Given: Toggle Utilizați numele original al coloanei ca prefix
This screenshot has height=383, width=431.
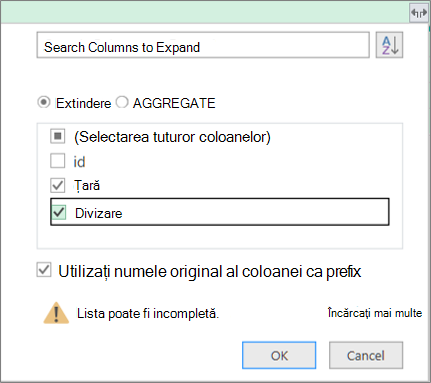Looking at the screenshot, I should (x=44, y=270).
